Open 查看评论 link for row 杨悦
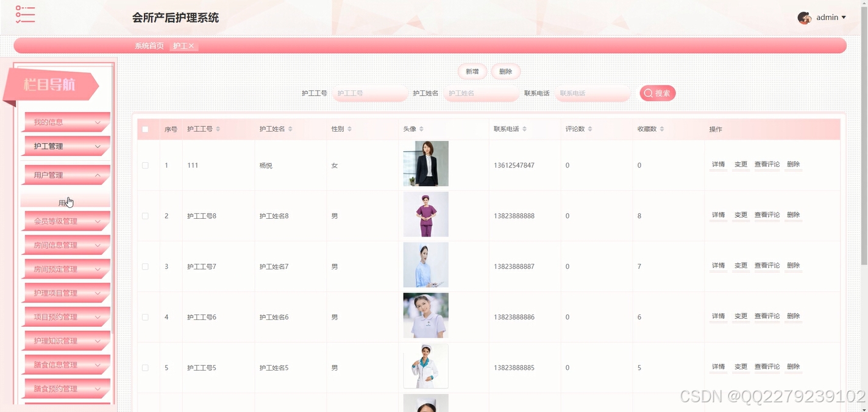This screenshot has height=412, width=868. pyautogui.click(x=767, y=165)
